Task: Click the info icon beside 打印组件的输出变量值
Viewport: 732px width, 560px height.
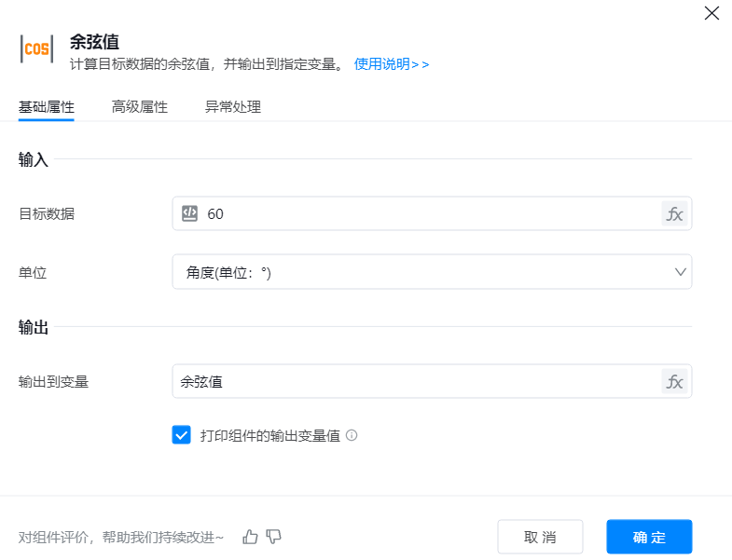Action: pyautogui.click(x=352, y=435)
